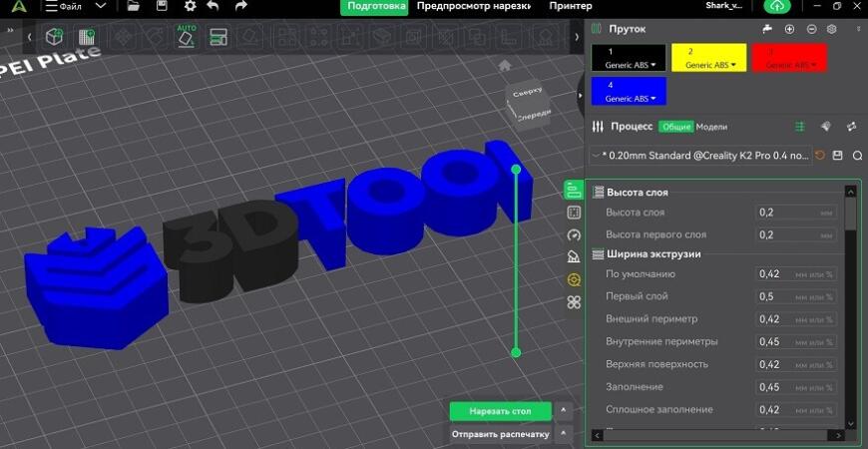Image resolution: width=868 pixels, height=449 pixels.
Task: Edit Заполнение width field
Action: point(796,387)
